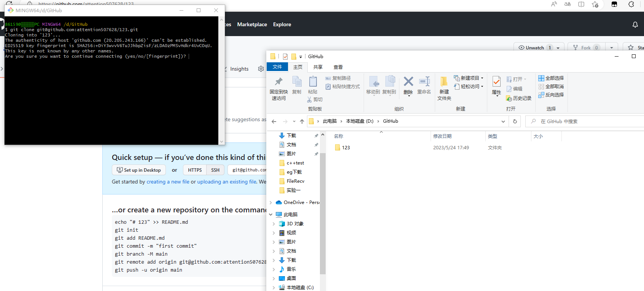
Task: Click 全部选择 in the ribbon
Action: (x=551, y=78)
